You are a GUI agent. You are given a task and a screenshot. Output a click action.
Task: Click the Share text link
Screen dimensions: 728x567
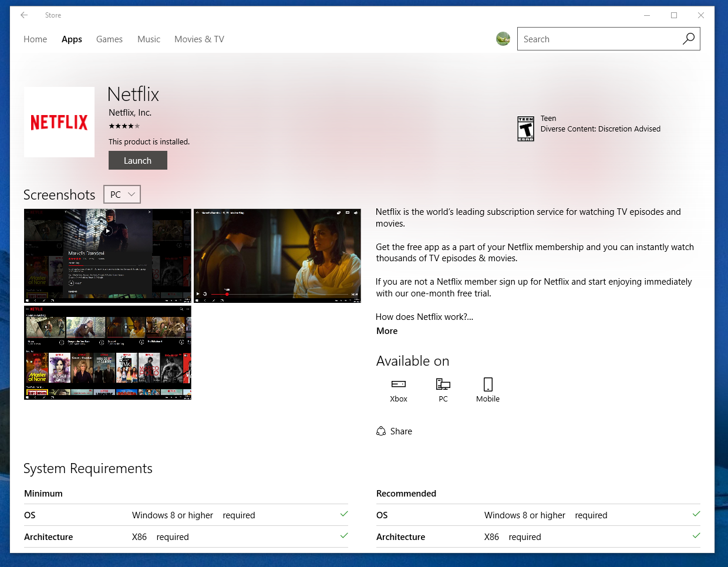point(400,431)
